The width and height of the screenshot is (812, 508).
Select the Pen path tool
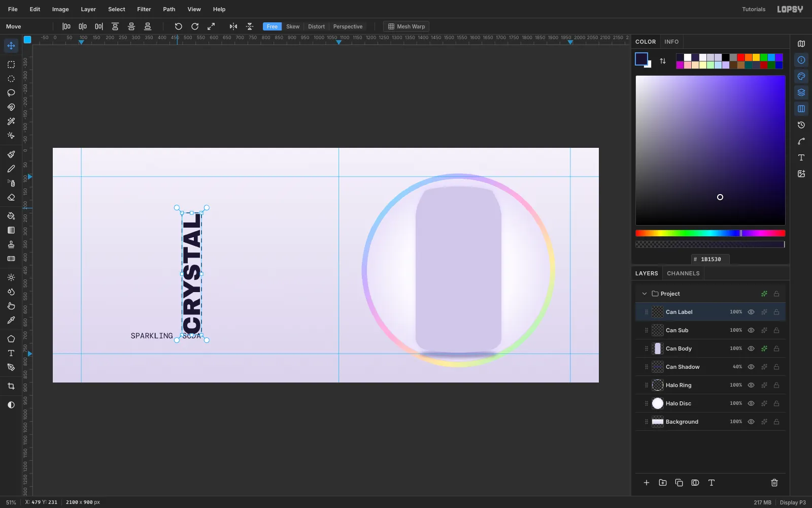point(11,367)
